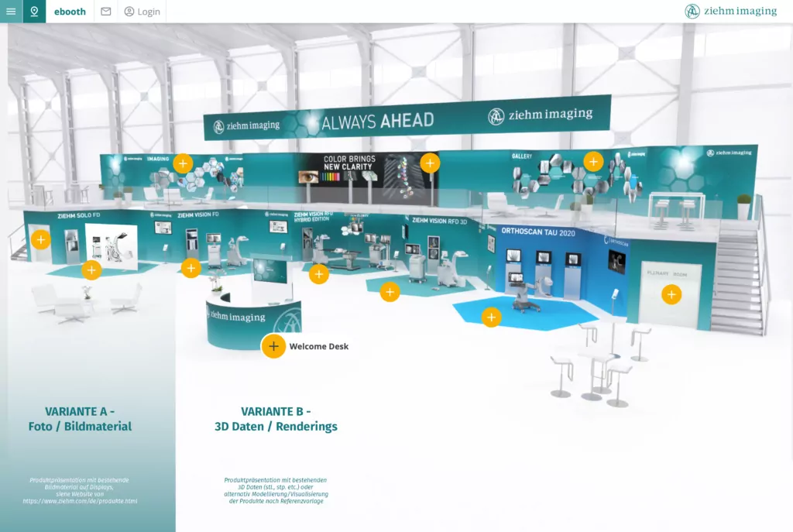Open the ebooth tab
The image size is (793, 532).
(70, 12)
